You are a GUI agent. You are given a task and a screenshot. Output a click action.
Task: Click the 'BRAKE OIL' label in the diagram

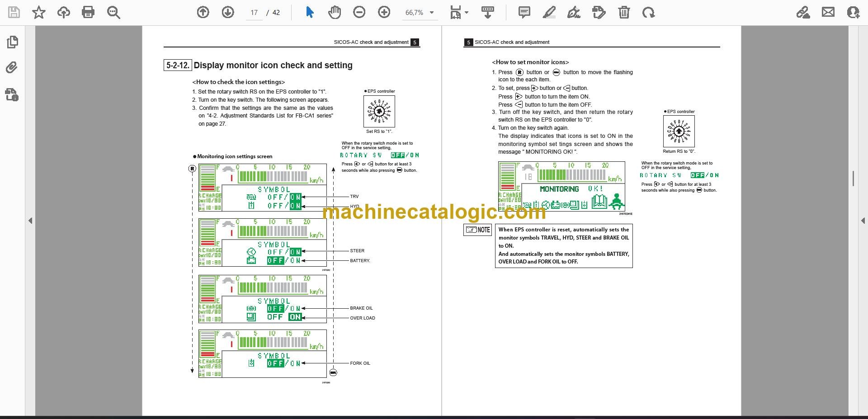click(x=361, y=308)
